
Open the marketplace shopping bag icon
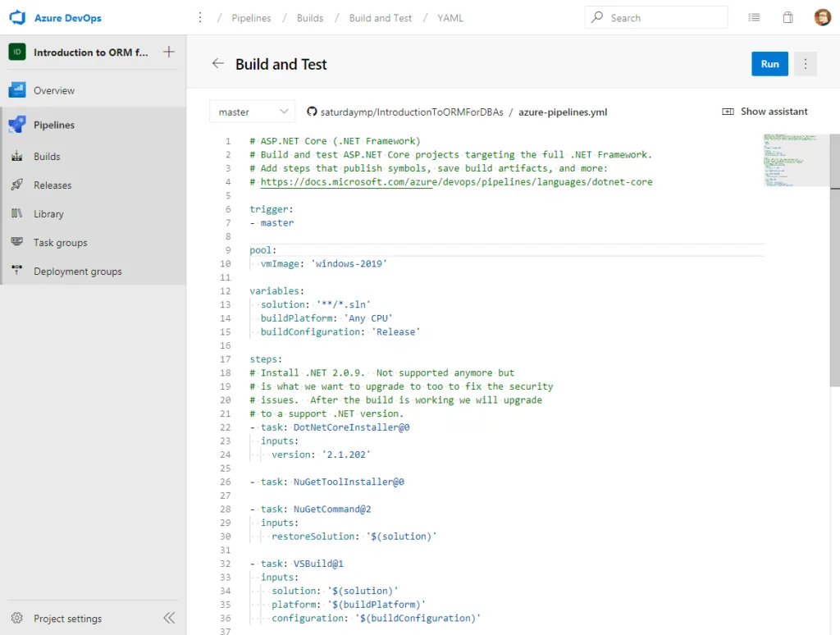click(787, 18)
